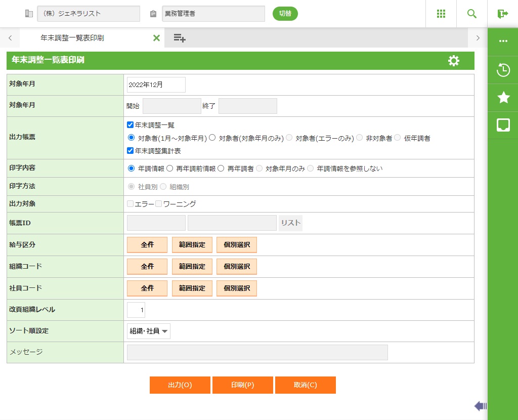
Task: Open the inbox tray icon in sidebar
Action: pyautogui.click(x=503, y=125)
